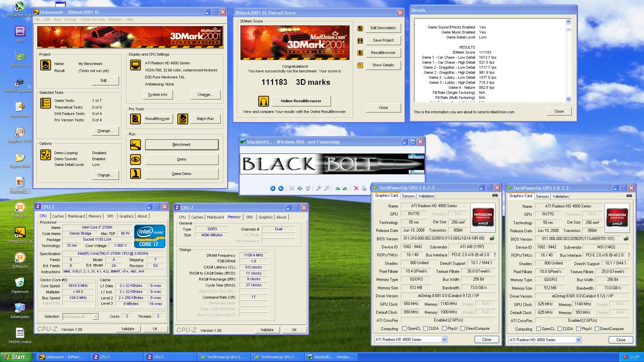Click the red security shield tray icon
This screenshot has height=362, width=644.
(625, 357)
